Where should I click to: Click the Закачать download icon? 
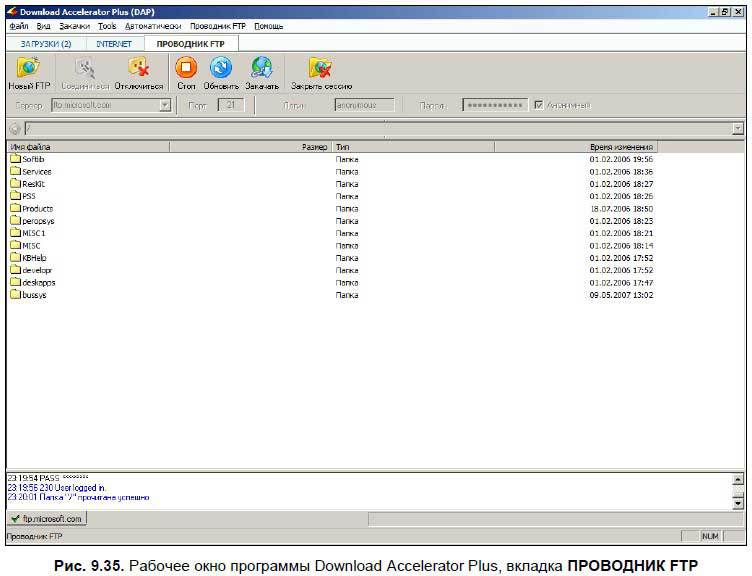coord(262,68)
